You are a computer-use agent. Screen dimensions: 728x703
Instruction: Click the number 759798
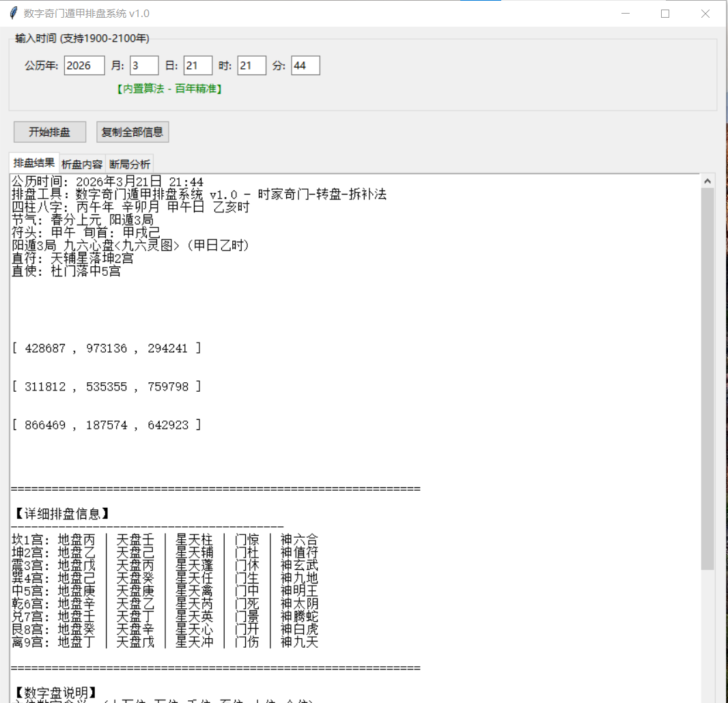167,386
